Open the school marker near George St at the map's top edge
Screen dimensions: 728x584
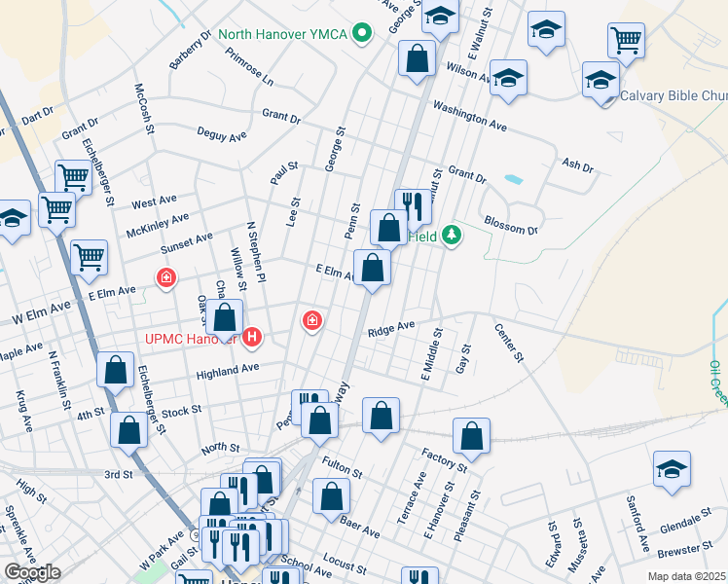click(440, 18)
